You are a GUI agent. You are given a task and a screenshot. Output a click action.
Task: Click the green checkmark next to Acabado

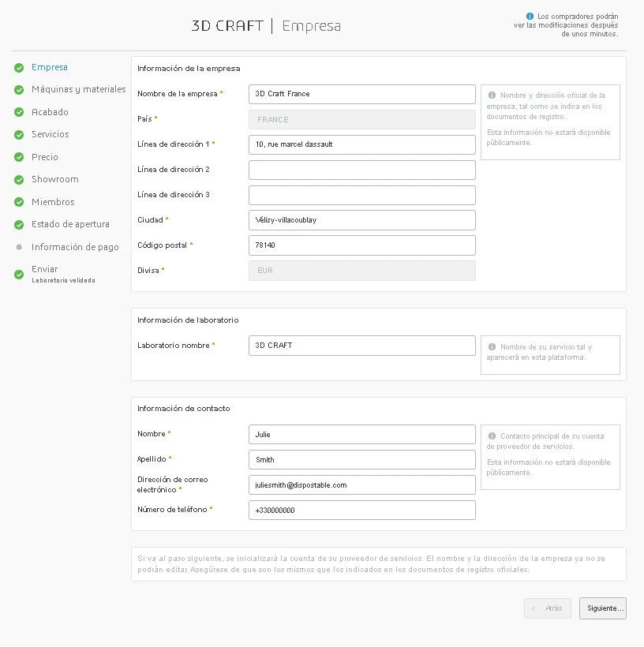(x=19, y=113)
